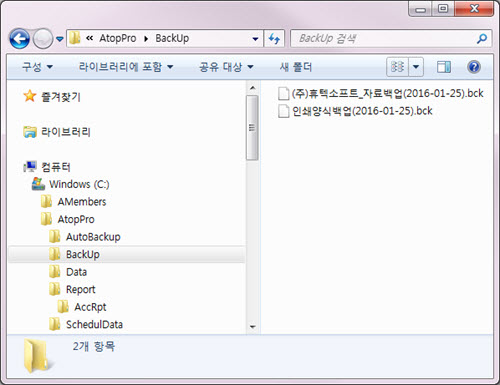Click the AutoBackup folder icon
The image size is (500, 385).
click(x=55, y=237)
